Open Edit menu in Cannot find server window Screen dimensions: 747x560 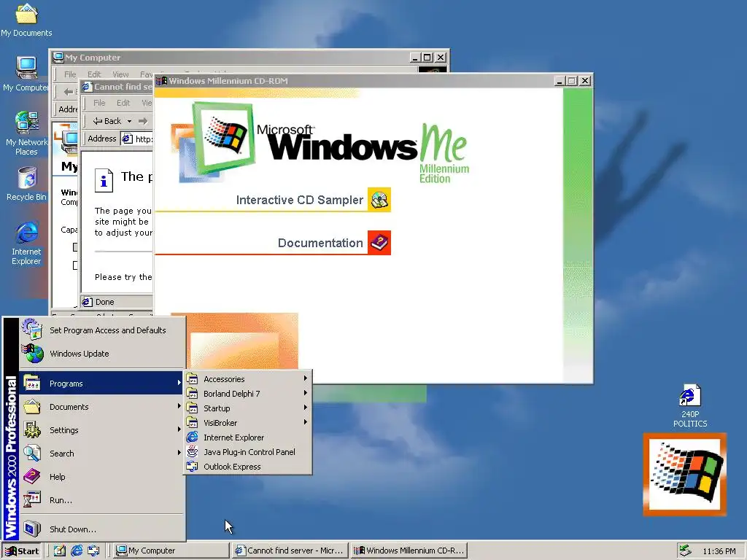[123, 103]
